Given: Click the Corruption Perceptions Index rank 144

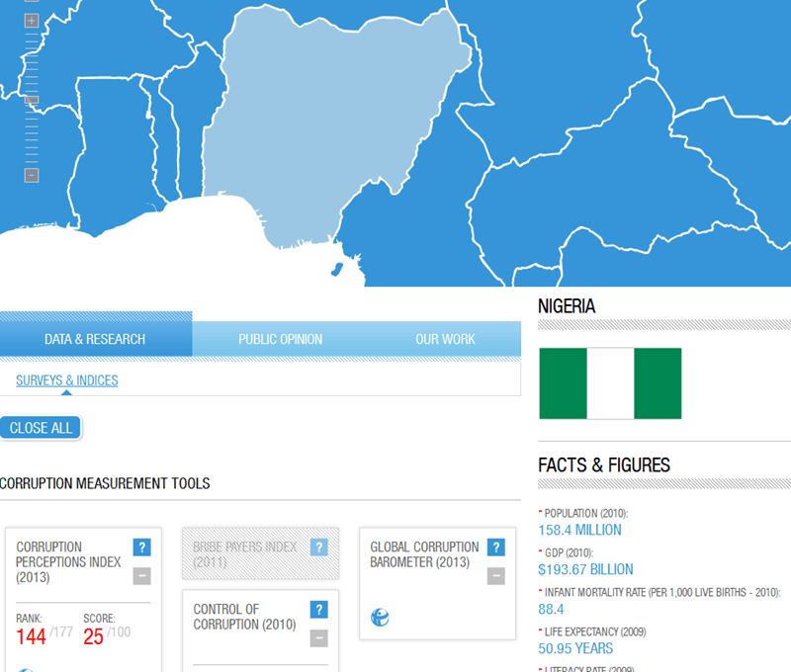Looking at the screenshot, I should point(31,636).
